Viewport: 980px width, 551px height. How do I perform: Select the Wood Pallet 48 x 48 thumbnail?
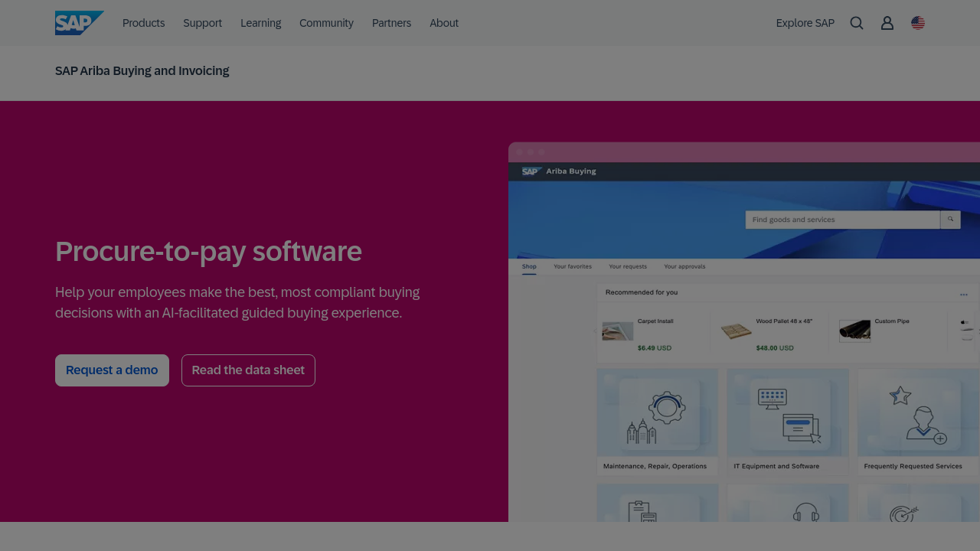tap(736, 331)
